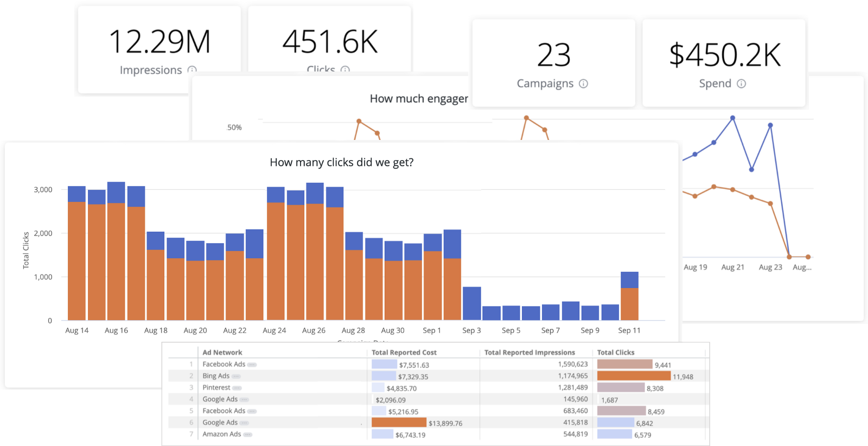The image size is (868, 446).
Task: Click orange $13,899.76 cost bar
Action: coord(399,423)
